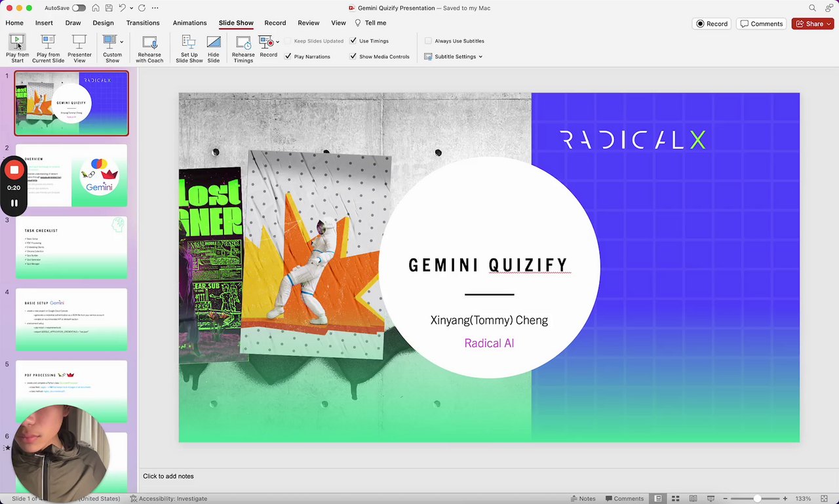Expand the Record dropdown arrow in ribbon

278,42
